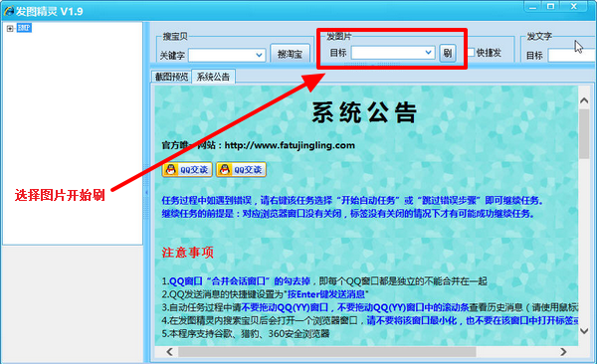
Task: Close the 发图精灵 window
Action: 574,7
